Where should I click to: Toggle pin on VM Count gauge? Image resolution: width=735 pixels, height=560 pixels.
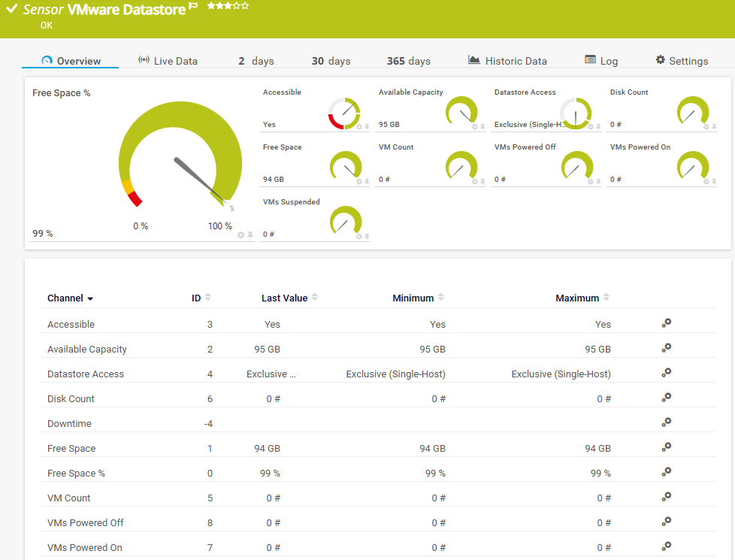pyautogui.click(x=482, y=181)
